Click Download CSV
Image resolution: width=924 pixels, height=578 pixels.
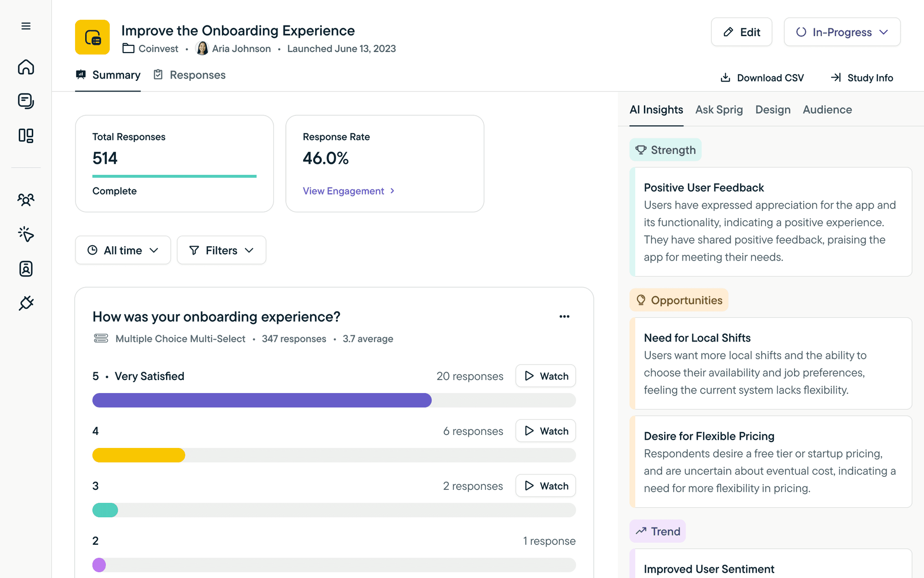[762, 78]
